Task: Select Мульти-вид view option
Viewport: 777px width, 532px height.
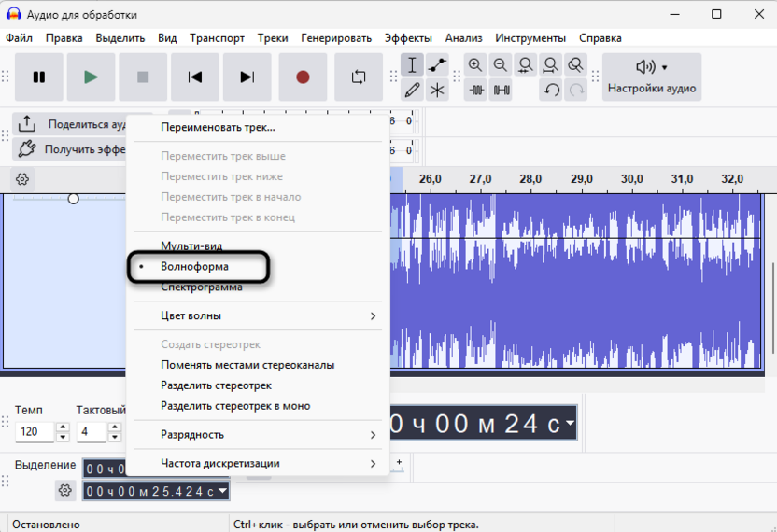Action: [x=258, y=245]
